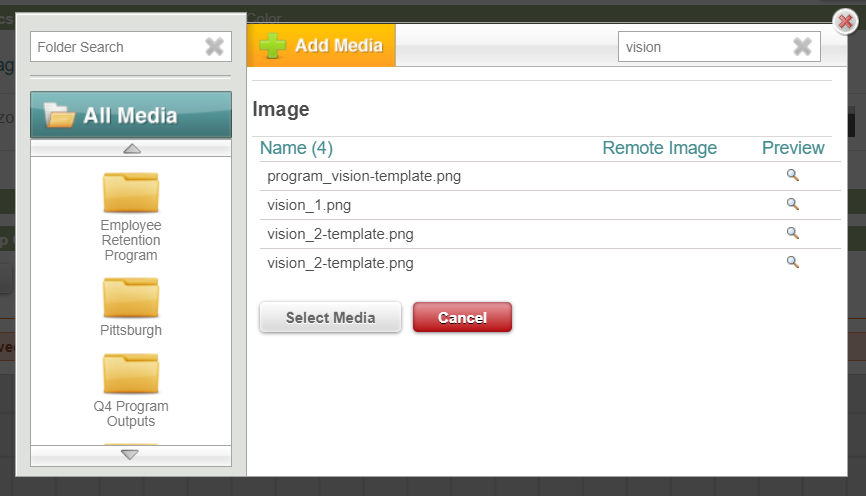Sort files by Name (4) column header
This screenshot has height=496, width=866.
296,148
